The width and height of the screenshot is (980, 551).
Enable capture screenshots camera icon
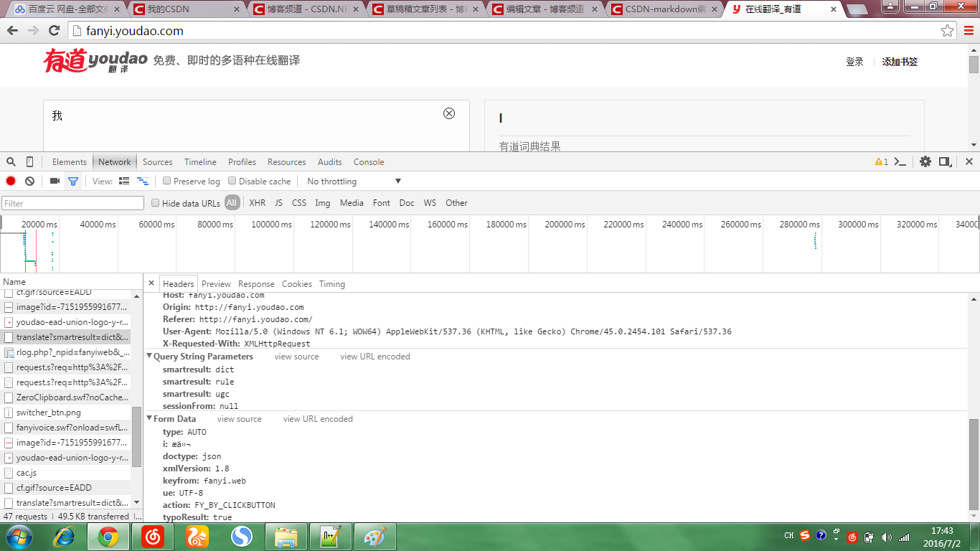(x=55, y=181)
